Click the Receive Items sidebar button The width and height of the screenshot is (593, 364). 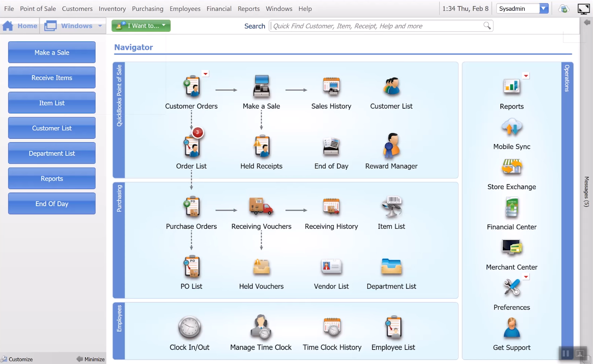[x=52, y=78]
